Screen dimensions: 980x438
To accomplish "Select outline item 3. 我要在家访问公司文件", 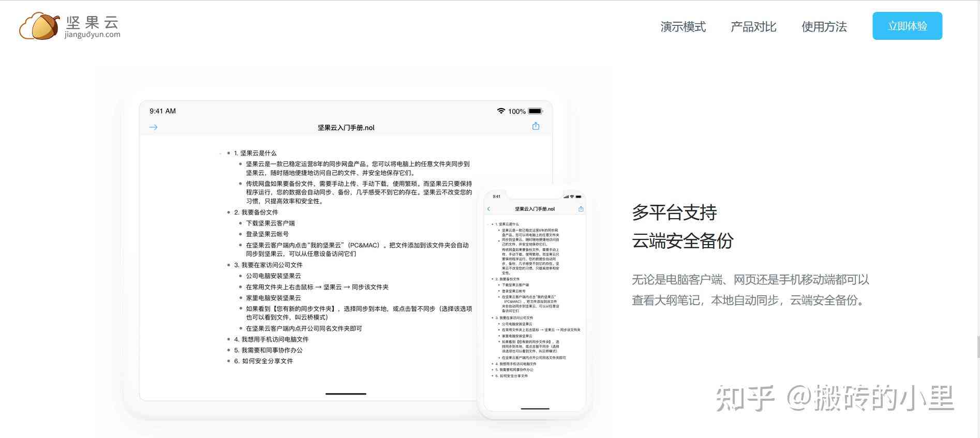I will coord(268,265).
